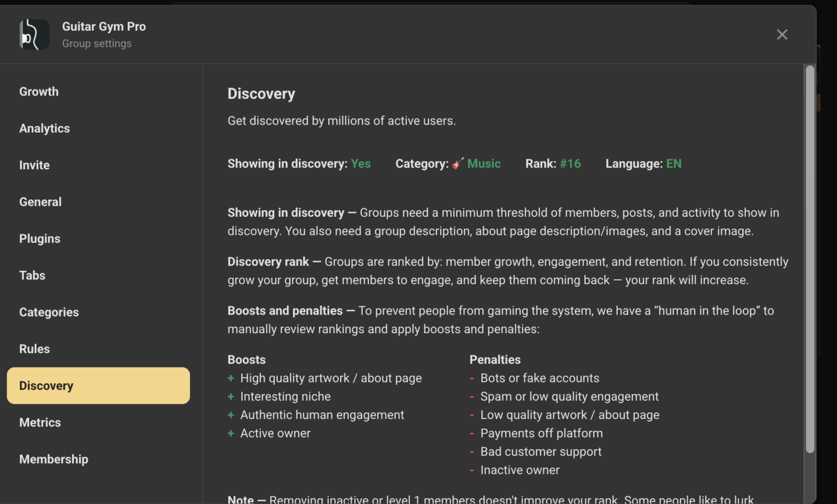Click the Music category value
837x504 pixels.
pyautogui.click(x=484, y=164)
